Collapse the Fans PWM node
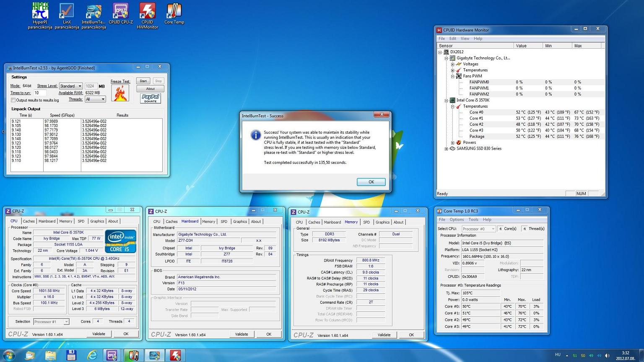The height and width of the screenshot is (362, 644). coord(452,76)
